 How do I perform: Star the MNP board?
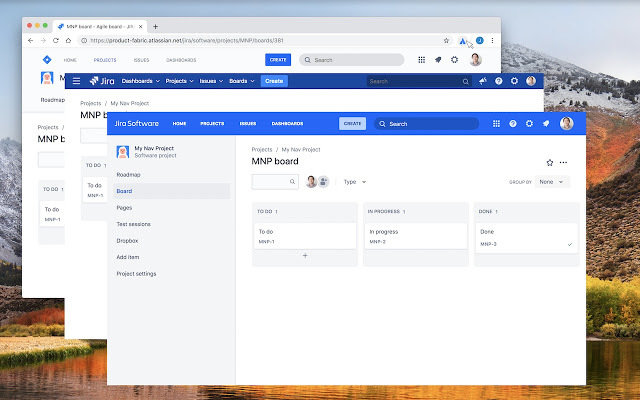pyautogui.click(x=550, y=162)
